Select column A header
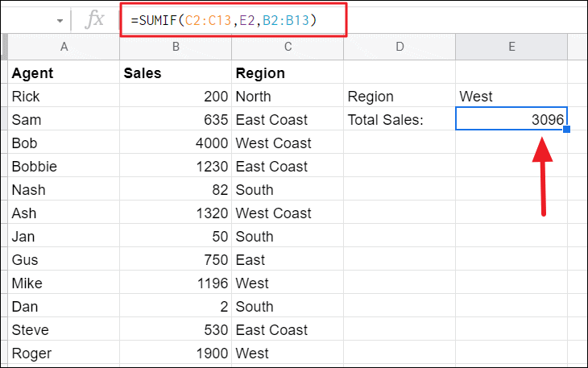This screenshot has width=588, height=368. (64, 48)
